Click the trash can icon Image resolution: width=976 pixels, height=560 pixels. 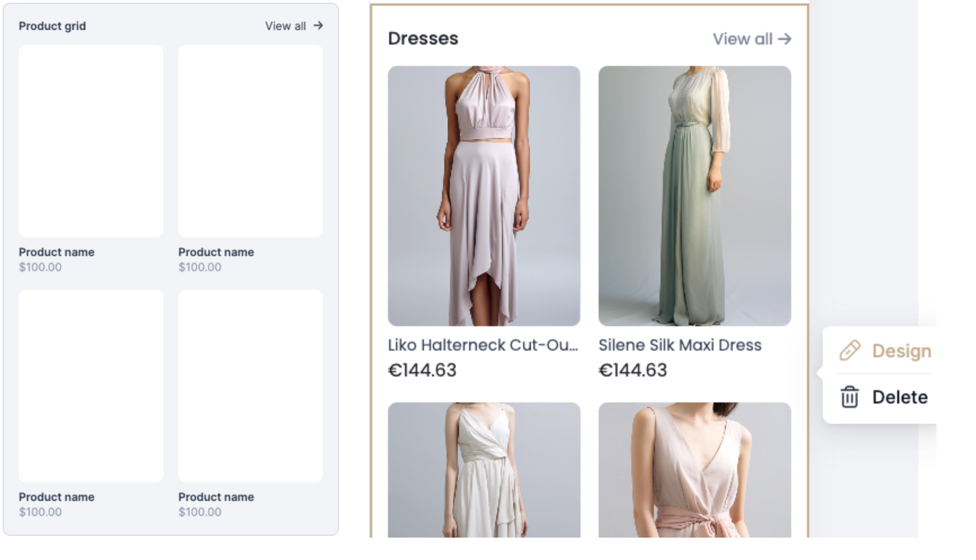pyautogui.click(x=850, y=397)
